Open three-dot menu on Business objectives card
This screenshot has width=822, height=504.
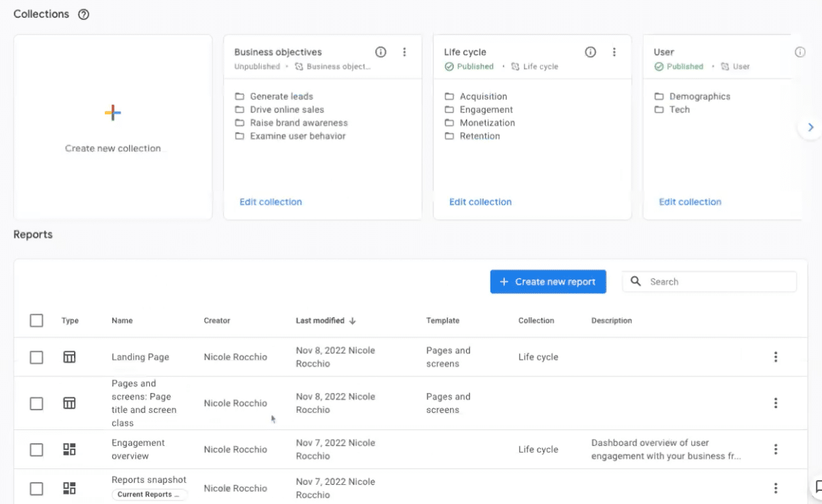tap(404, 52)
